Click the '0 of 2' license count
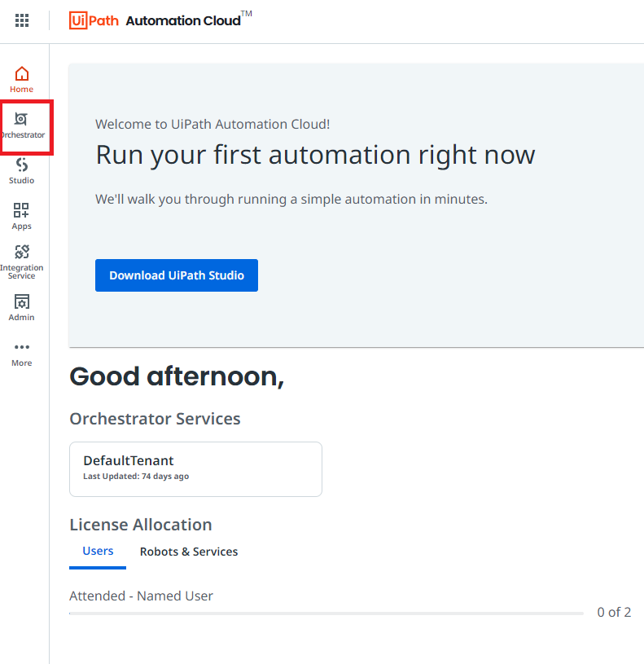This screenshot has width=644, height=664. coord(614,613)
